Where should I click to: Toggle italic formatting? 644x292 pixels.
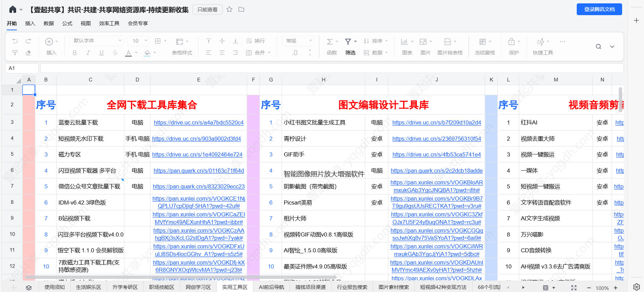[88, 53]
